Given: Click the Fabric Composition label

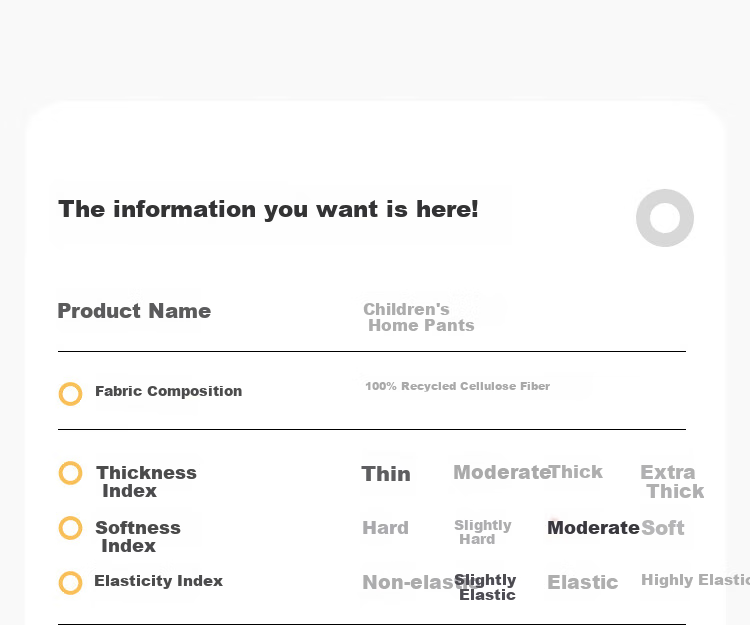Looking at the screenshot, I should [169, 392].
